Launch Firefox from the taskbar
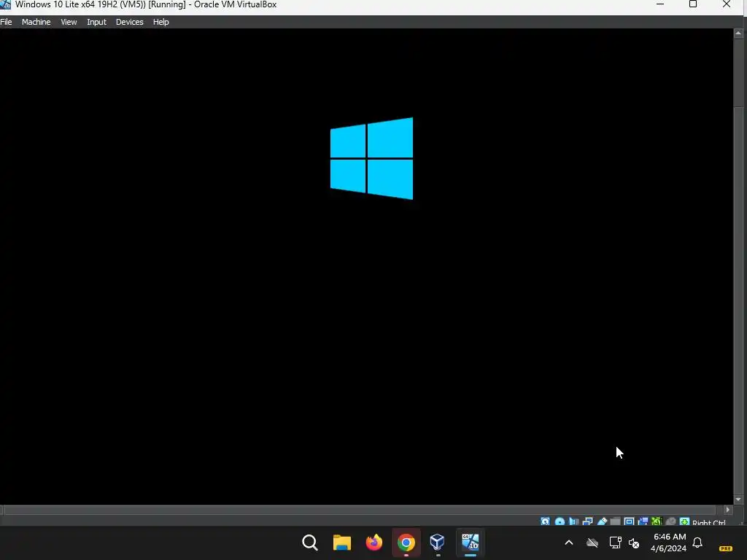The image size is (747, 560). [374, 542]
